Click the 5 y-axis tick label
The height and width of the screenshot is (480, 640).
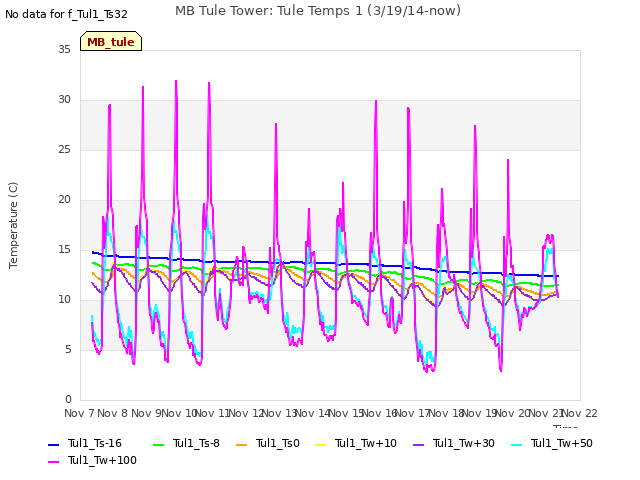(68, 349)
